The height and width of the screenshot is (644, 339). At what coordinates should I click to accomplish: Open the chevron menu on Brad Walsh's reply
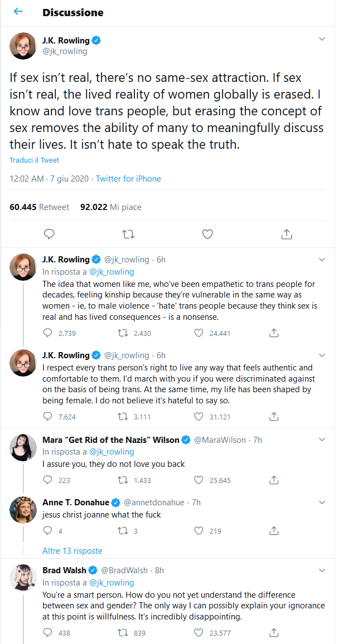(322, 570)
